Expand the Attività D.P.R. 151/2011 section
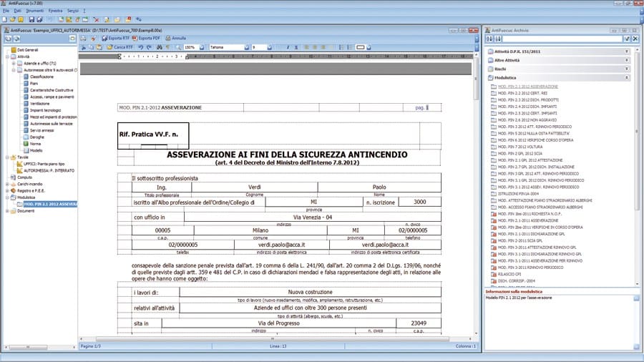This screenshot has width=644, height=362. (x=626, y=52)
